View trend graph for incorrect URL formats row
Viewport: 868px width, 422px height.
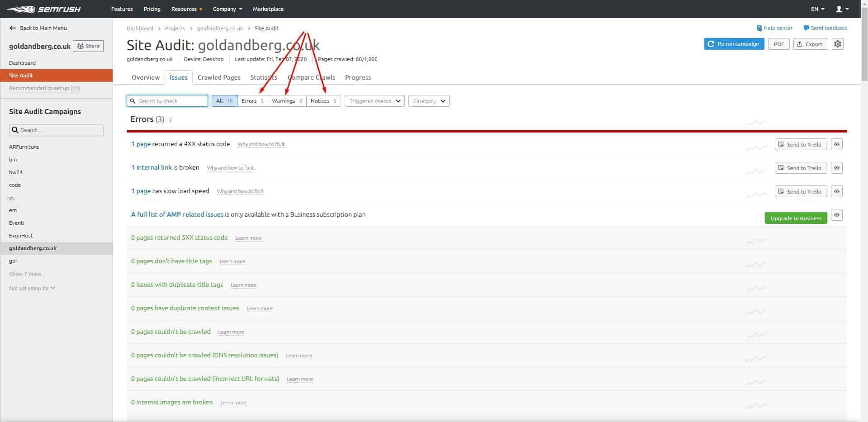pyautogui.click(x=756, y=382)
